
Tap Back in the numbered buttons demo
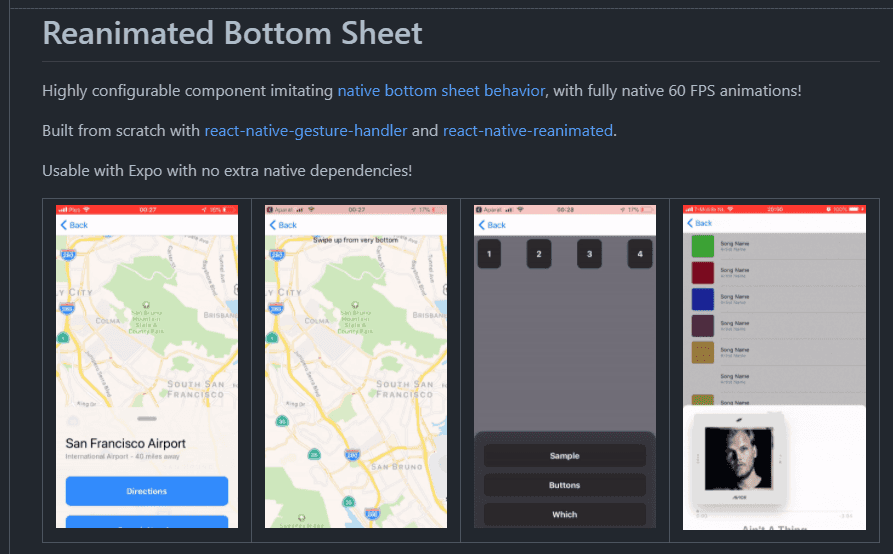pyautogui.click(x=492, y=225)
